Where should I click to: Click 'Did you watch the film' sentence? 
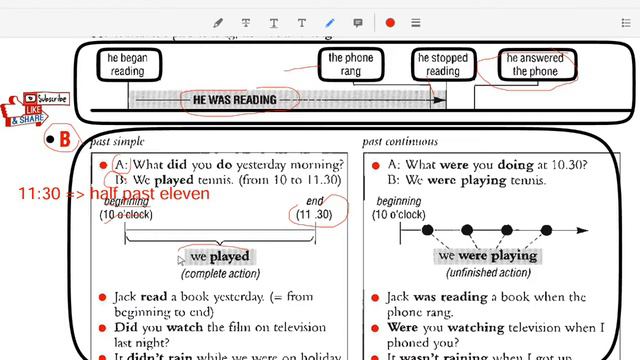[220, 335]
